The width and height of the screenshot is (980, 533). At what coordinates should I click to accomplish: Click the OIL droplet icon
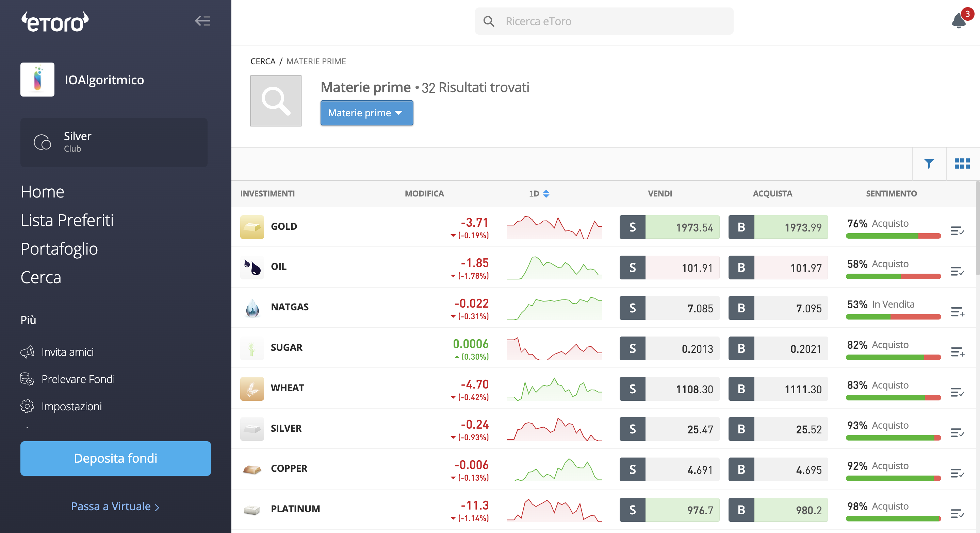[252, 267]
